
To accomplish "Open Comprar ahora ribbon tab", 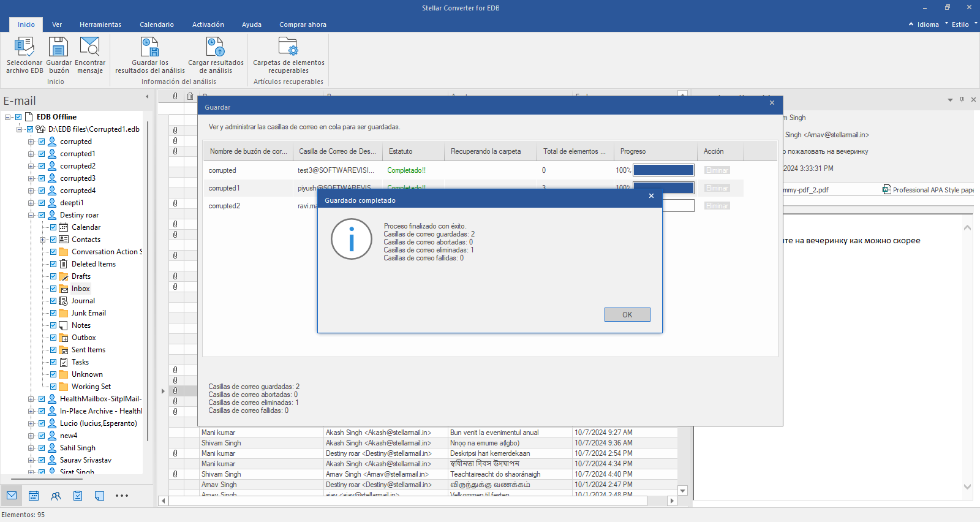I will [303, 25].
